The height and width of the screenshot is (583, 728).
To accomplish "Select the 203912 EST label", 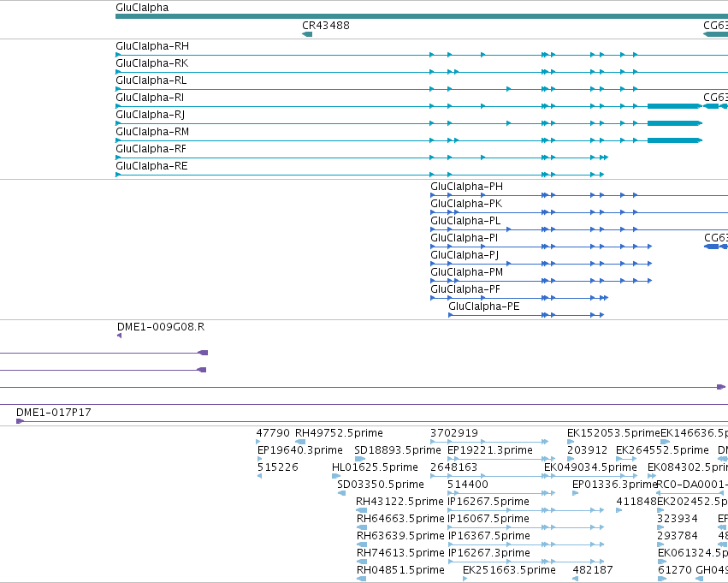I will click(x=588, y=450).
